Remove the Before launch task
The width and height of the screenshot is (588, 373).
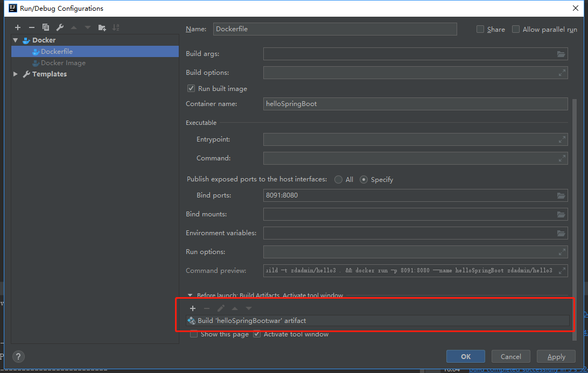click(207, 308)
